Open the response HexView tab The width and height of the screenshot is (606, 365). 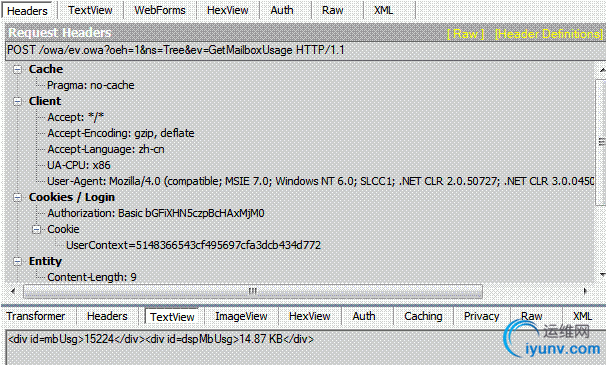pos(310,316)
